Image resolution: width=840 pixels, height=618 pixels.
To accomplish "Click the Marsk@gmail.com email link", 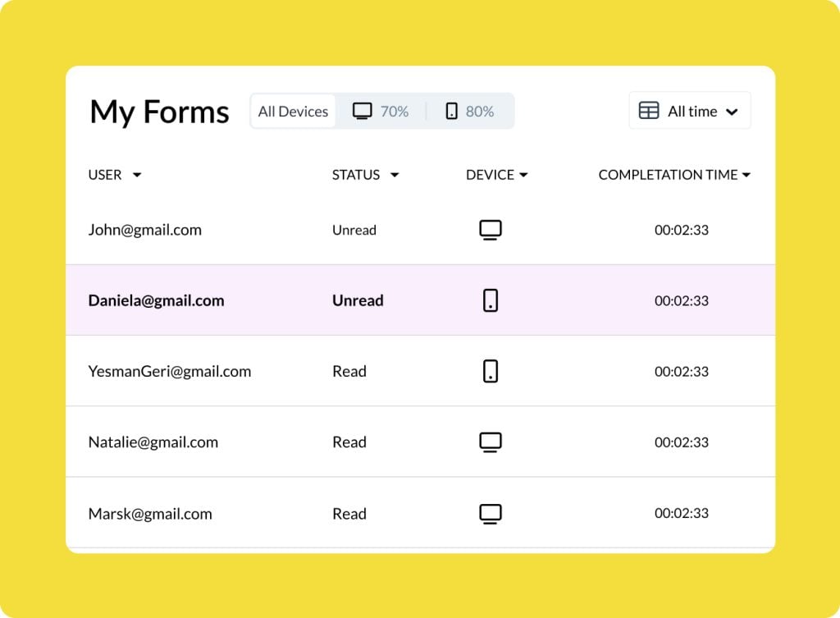I will 150,513.
